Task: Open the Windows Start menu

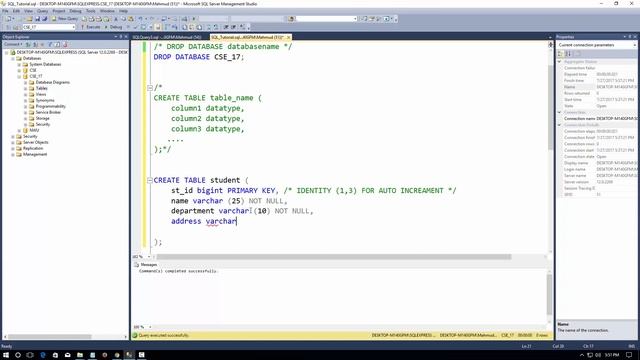Action: 6,355
